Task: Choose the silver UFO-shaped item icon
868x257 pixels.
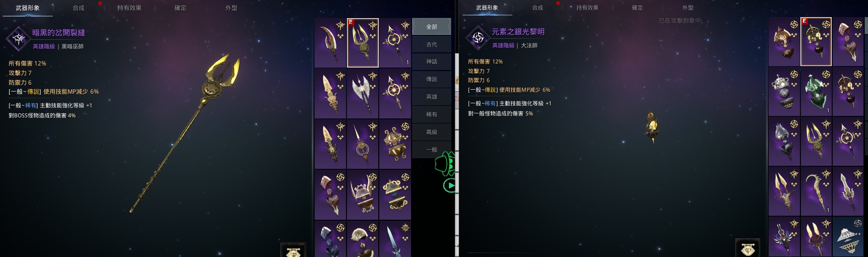Action: click(848, 237)
